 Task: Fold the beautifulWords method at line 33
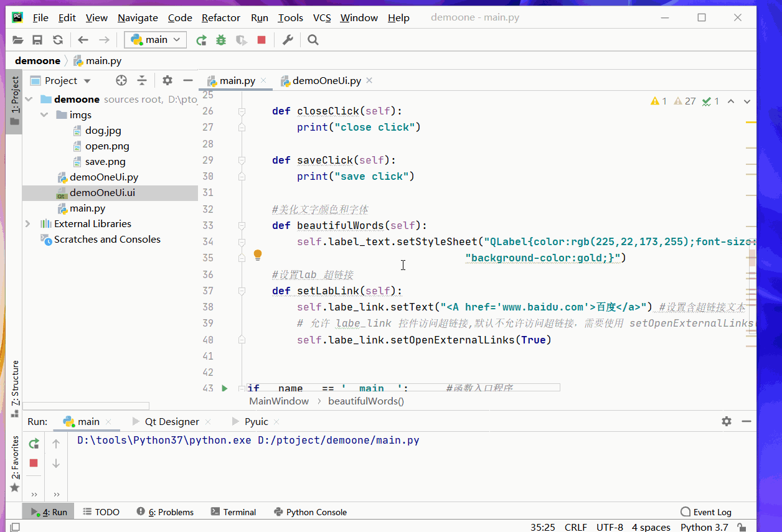242,226
